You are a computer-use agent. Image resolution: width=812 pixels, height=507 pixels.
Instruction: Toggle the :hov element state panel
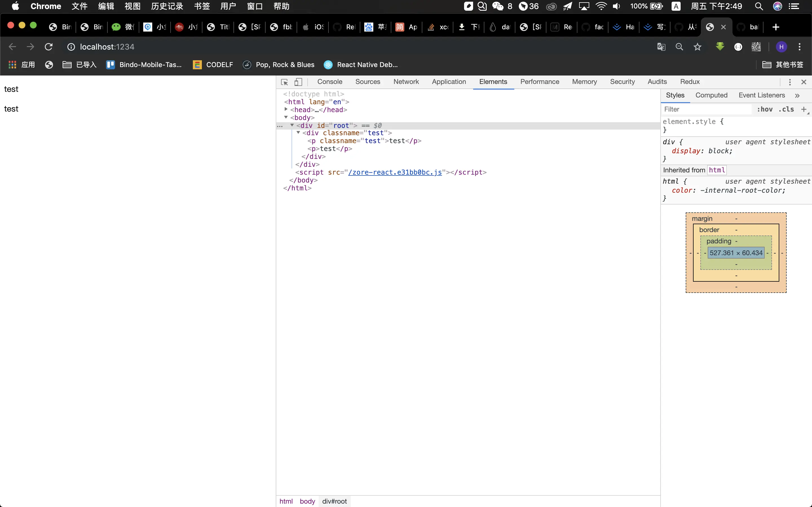coord(765,109)
